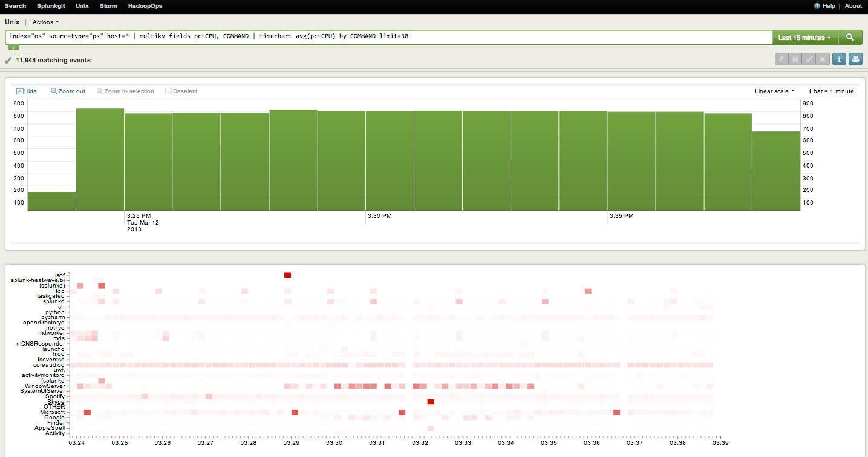Hide the timeline chart panel
Image resolution: width=868 pixels, height=457 pixels.
(26, 91)
